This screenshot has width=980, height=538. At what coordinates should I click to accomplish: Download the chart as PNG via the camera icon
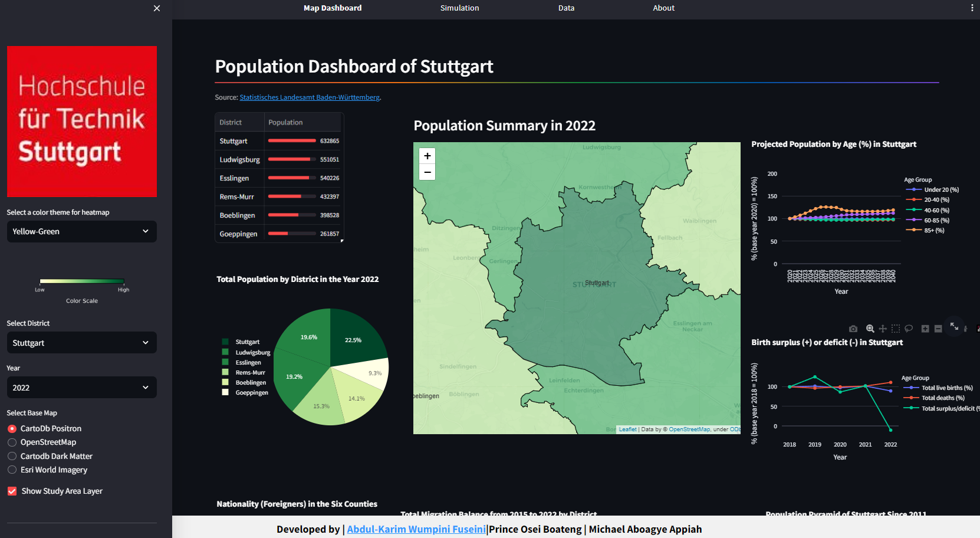(x=853, y=329)
